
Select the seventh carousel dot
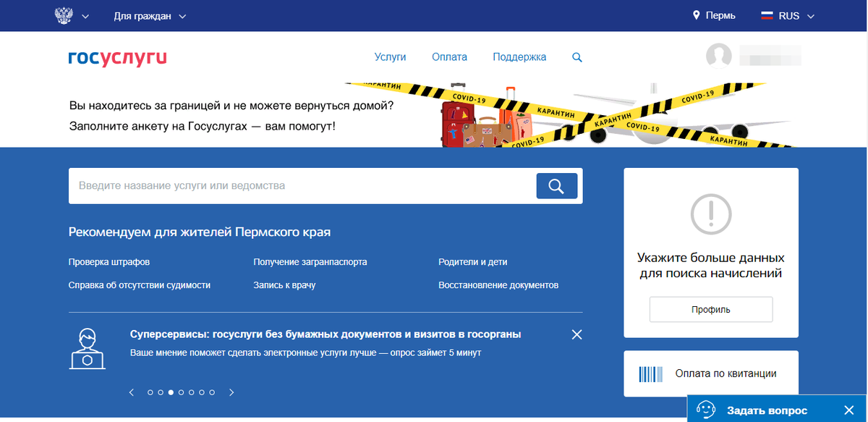pyautogui.click(x=212, y=392)
